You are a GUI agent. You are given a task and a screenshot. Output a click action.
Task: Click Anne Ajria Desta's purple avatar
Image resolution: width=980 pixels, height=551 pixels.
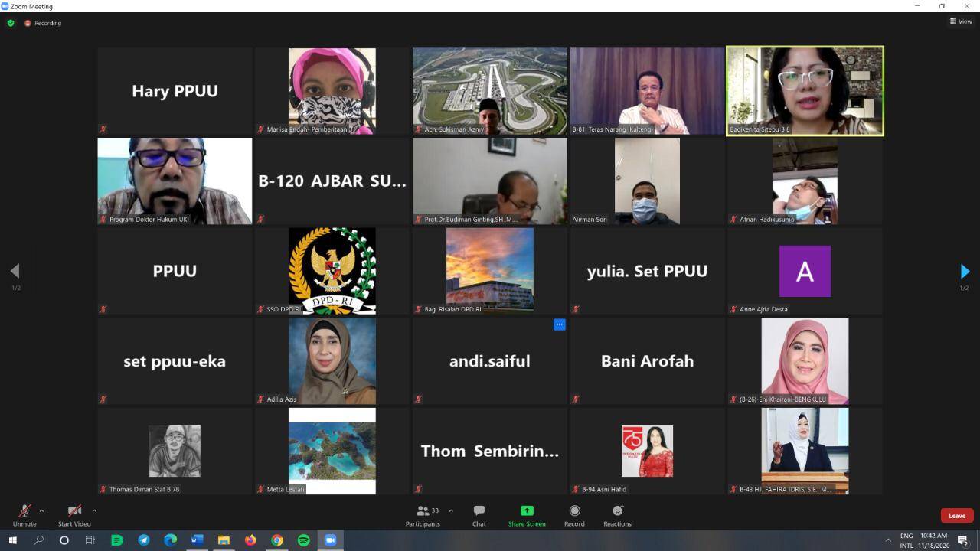pos(805,271)
